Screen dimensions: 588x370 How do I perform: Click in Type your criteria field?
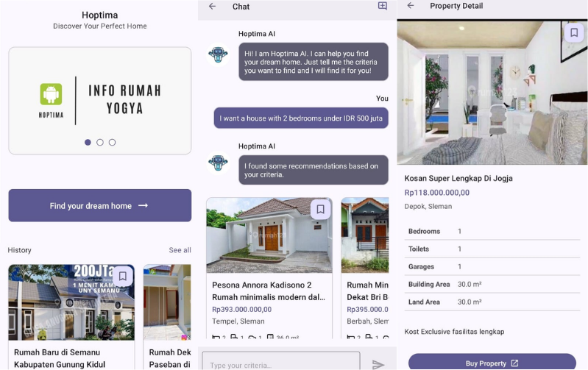(281, 361)
